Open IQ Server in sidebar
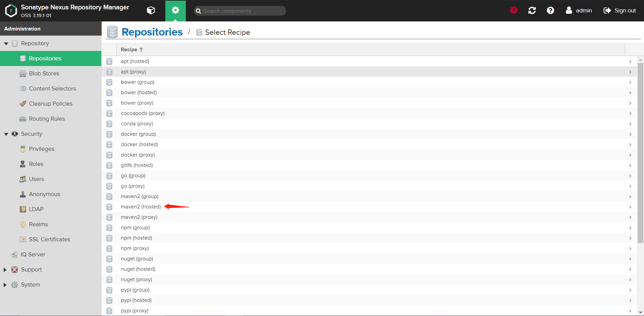This screenshot has height=316, width=644. click(51, 254)
